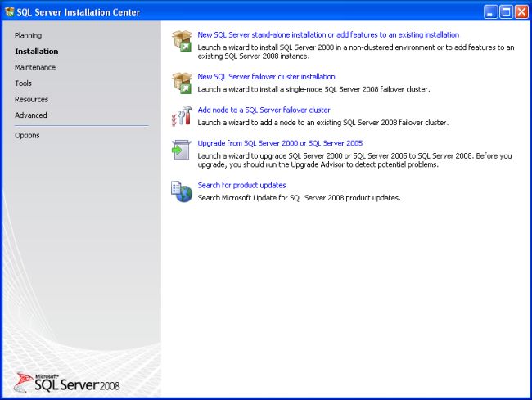532x400 pixels.
Task: Maximize the Installation Center window
Action: point(506,12)
